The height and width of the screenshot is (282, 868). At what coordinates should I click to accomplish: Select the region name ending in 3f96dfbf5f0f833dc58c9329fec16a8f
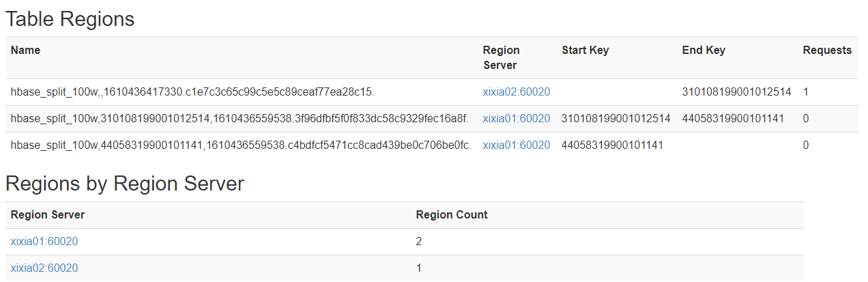click(x=240, y=118)
